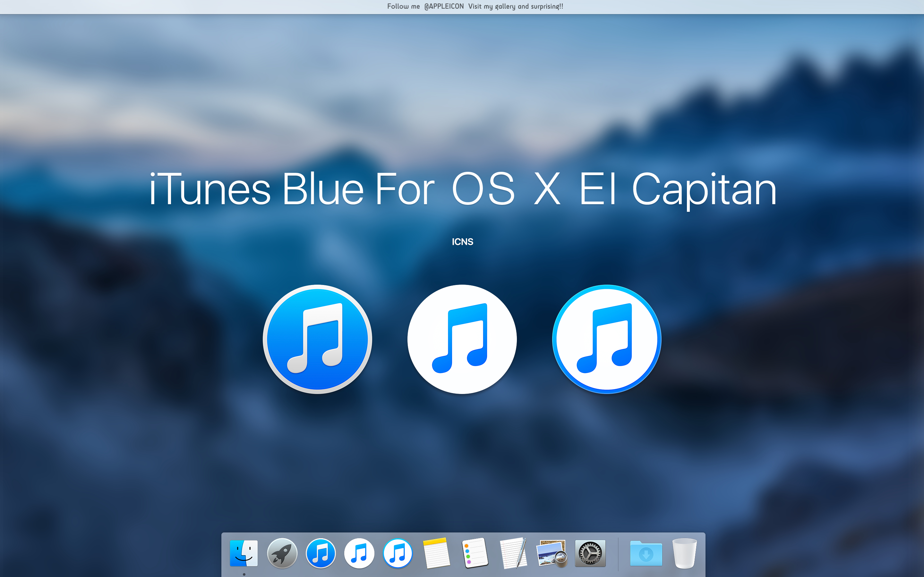Open Reminders from the dock
This screenshot has width=924, height=577.
(475, 553)
